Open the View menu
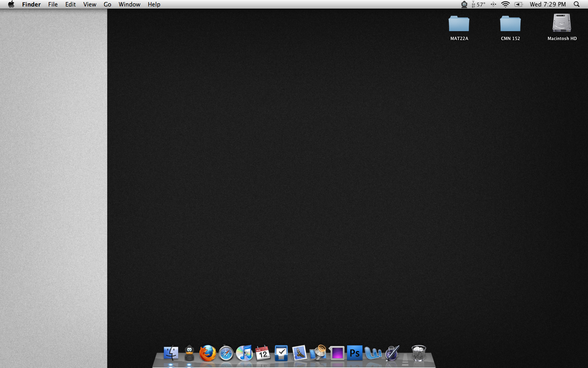The image size is (588, 368). coord(89,4)
